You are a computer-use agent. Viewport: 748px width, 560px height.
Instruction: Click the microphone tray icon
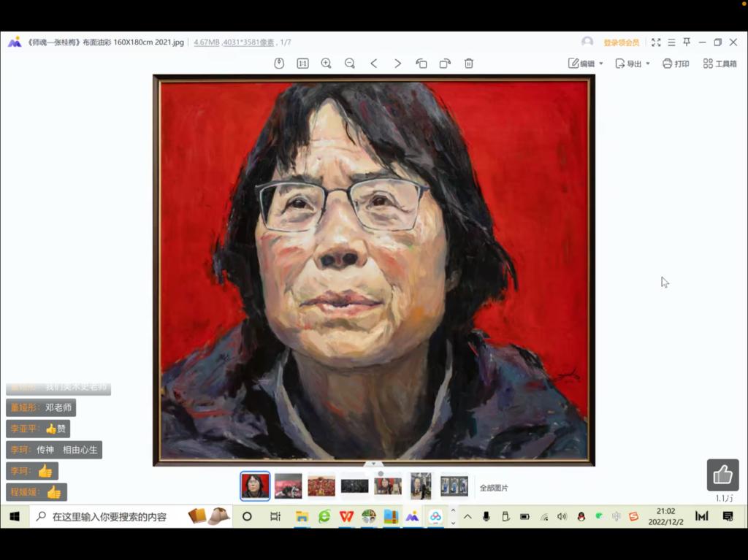click(486, 516)
